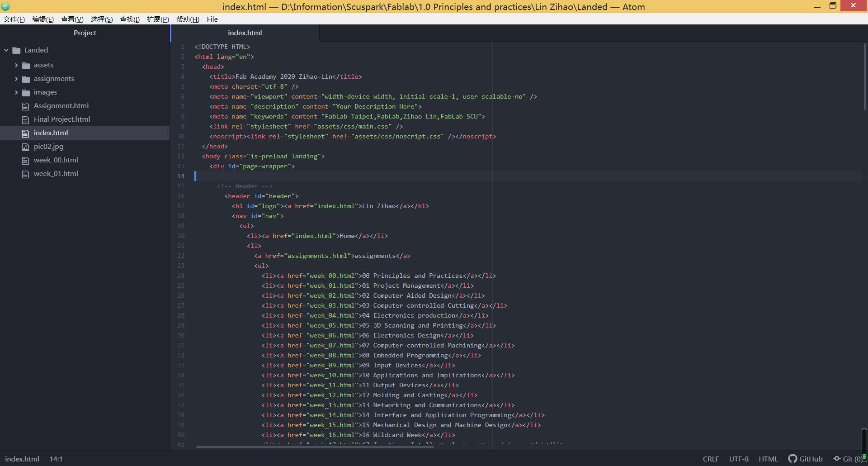Viewport: 868px width, 466px height.
Task: Select the Landed folder label
Action: coord(36,50)
